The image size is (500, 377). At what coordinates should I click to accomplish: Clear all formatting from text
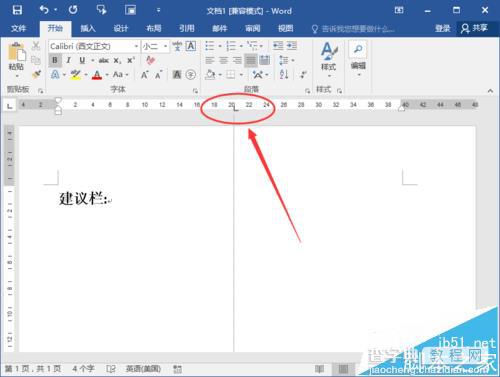[x=151, y=60]
